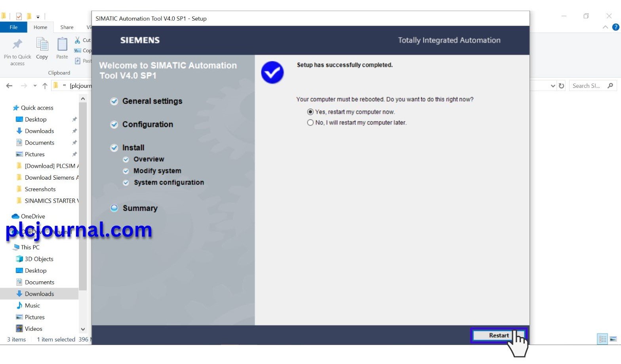Open pinned Documents under Quick access
The height and width of the screenshot is (364, 621).
tap(35, 143)
